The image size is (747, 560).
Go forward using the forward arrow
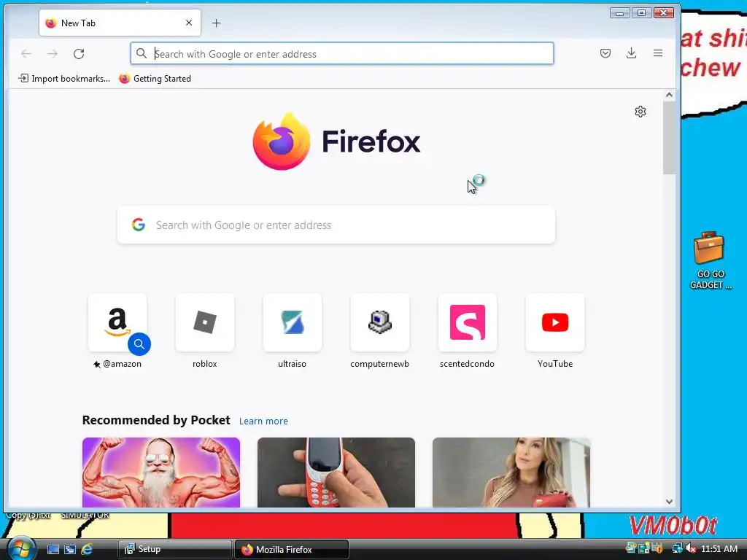pos(53,54)
